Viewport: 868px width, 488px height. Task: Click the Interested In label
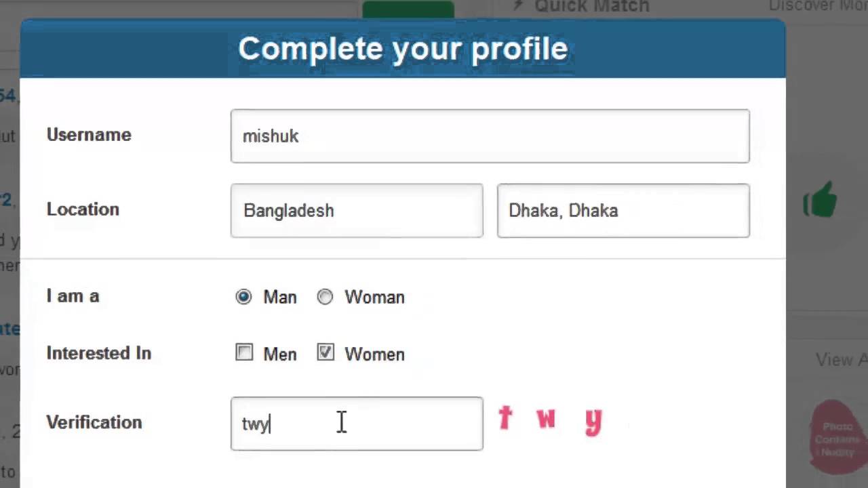point(98,353)
